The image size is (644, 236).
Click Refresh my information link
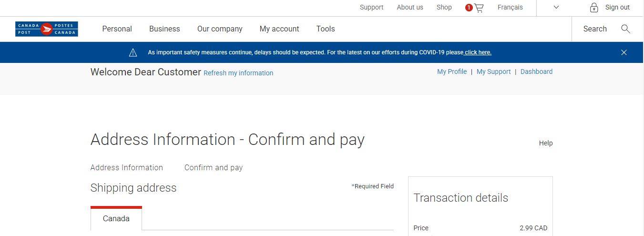tap(238, 73)
